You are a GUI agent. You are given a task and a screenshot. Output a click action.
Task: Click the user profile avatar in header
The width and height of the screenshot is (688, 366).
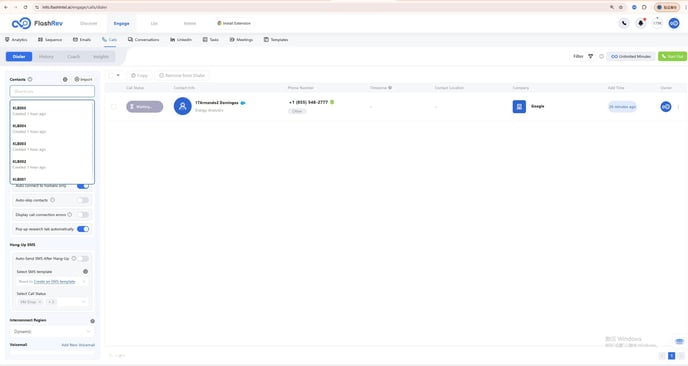674,23
